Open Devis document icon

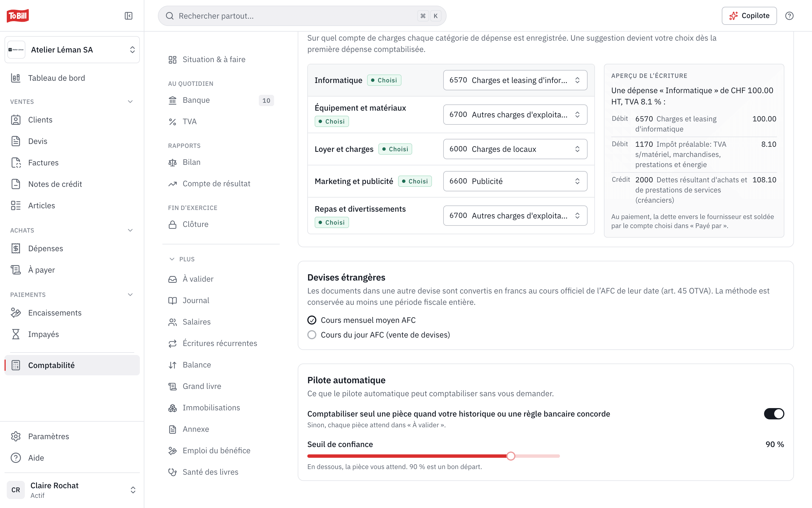16,141
